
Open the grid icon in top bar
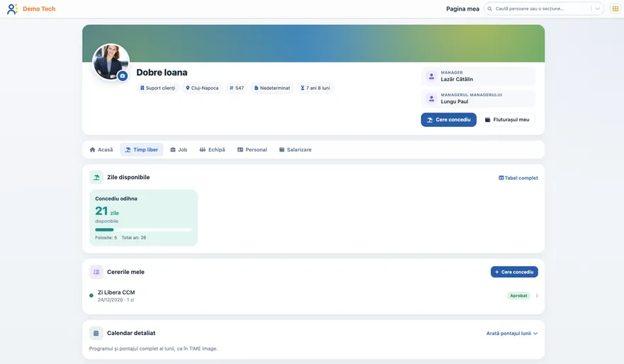615,8
